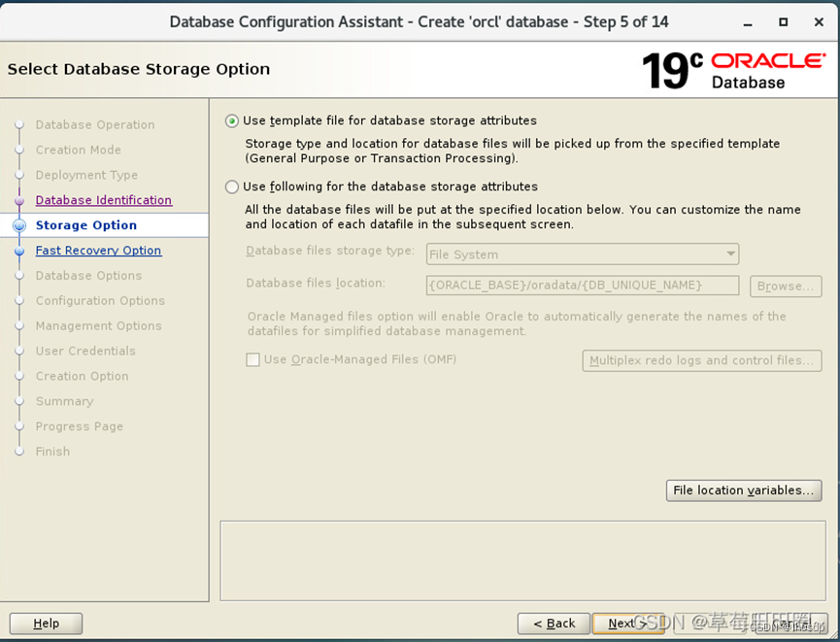Click the Database files location field
Screen dimensions: 840x642
pyautogui.click(x=583, y=286)
